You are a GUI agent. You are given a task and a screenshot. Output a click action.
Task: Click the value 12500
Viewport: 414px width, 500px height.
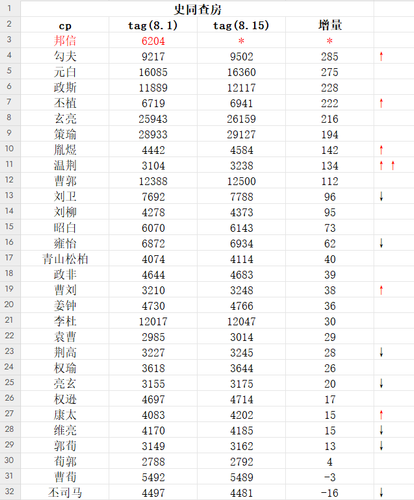pyautogui.click(x=241, y=181)
